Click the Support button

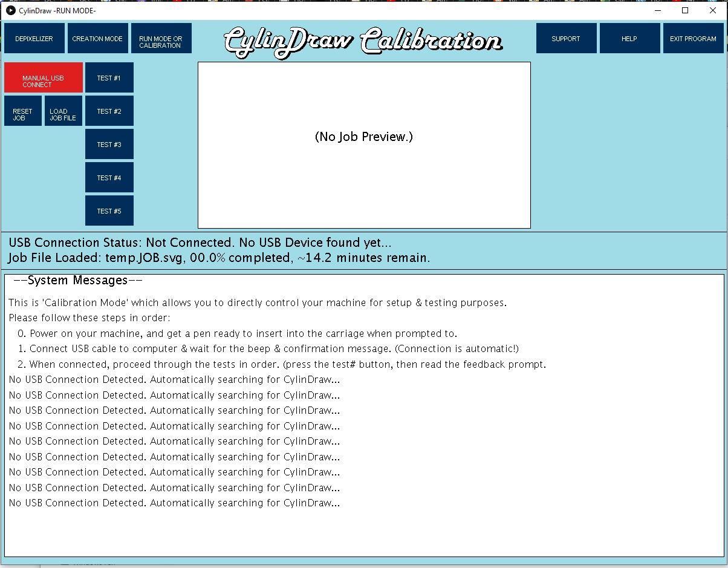click(x=566, y=38)
